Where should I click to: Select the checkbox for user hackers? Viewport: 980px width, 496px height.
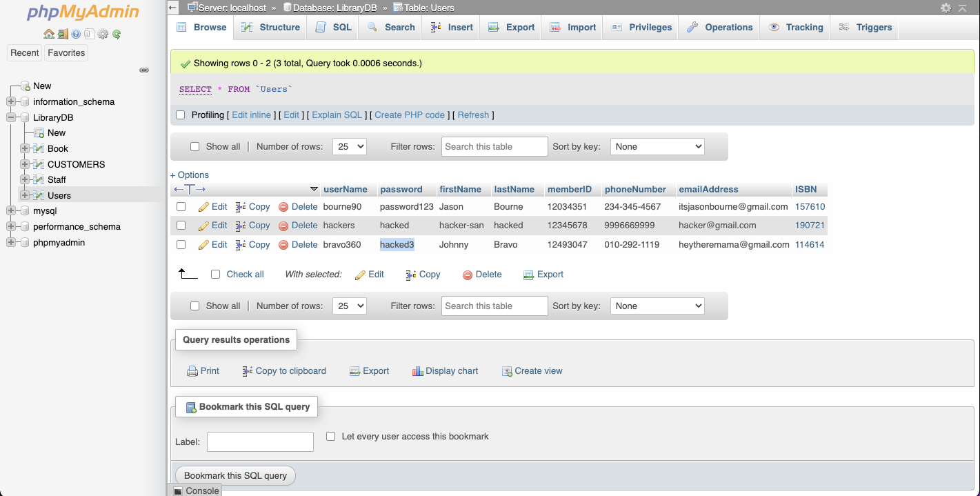tap(181, 225)
